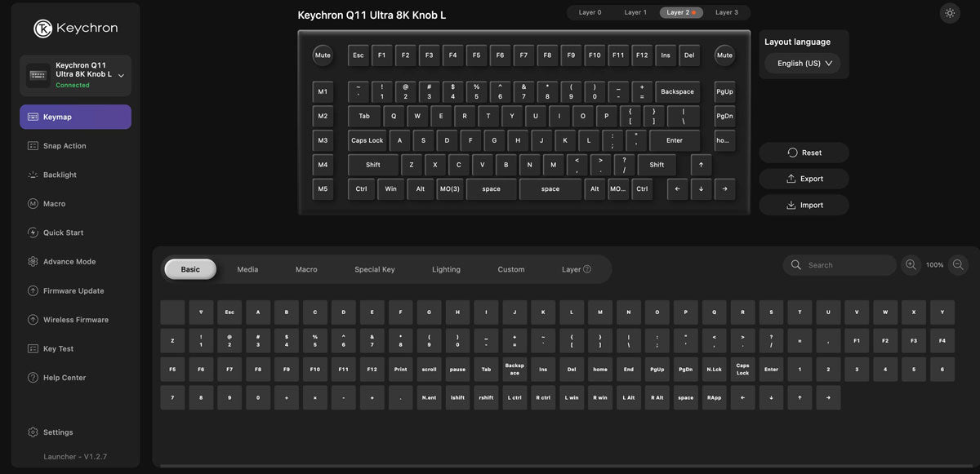The width and height of the screenshot is (980, 474).
Task: Select the Caps Lock key on keyboard
Action: tap(367, 140)
